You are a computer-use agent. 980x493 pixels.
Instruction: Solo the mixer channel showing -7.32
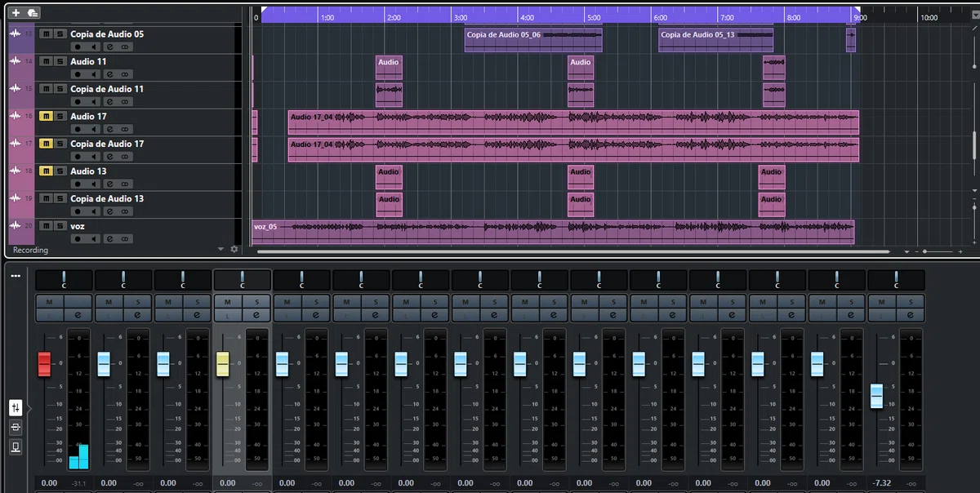(x=911, y=302)
